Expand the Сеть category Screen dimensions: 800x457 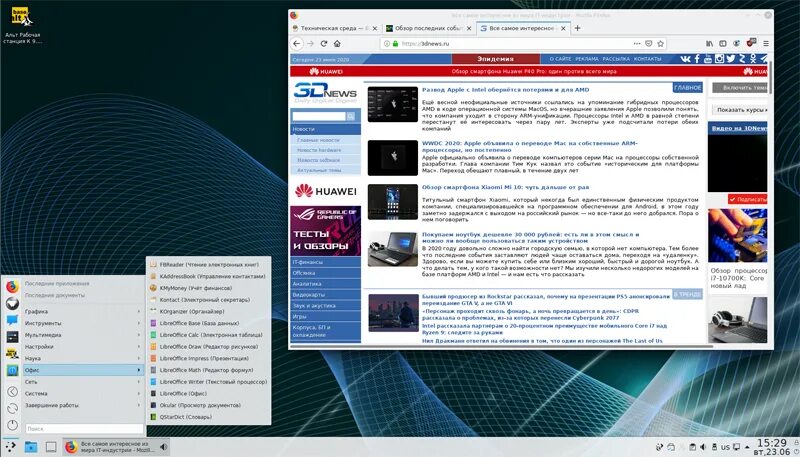point(83,382)
